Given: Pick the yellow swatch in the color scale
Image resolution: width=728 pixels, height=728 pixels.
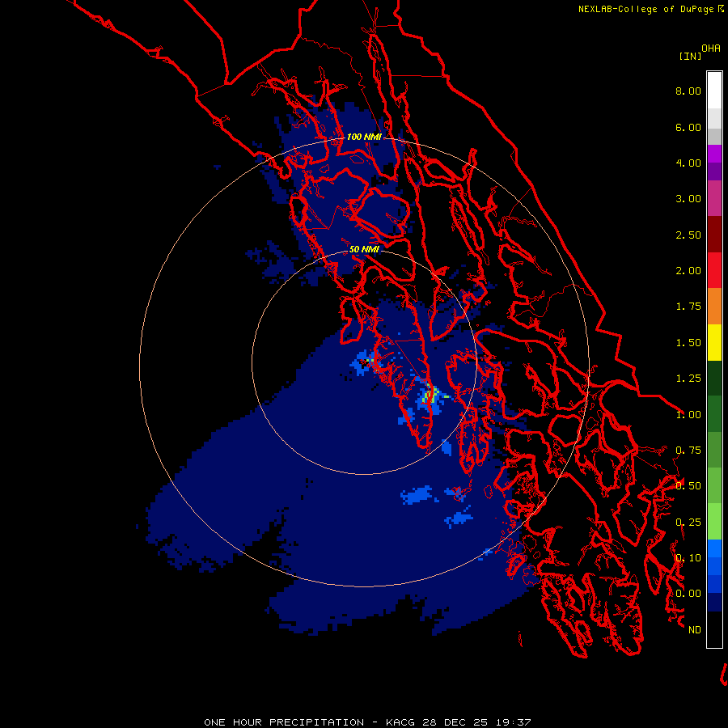Looking at the screenshot, I should (x=714, y=342).
